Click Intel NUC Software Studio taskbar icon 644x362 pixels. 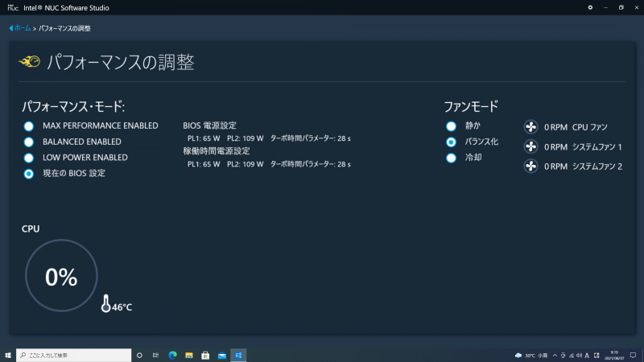click(238, 355)
